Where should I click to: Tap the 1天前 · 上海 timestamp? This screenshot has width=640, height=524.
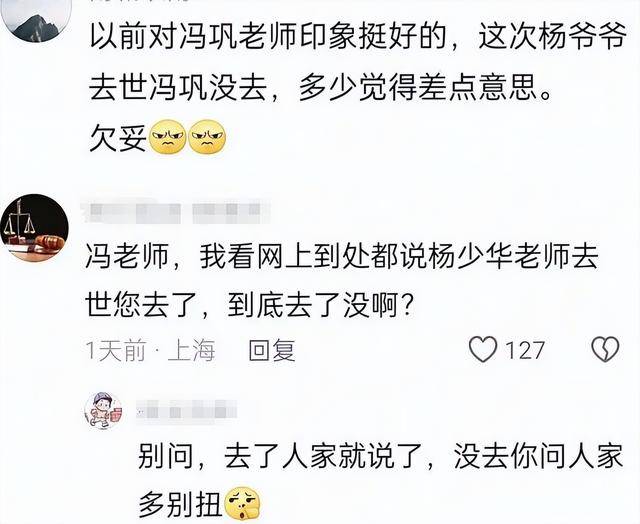click(x=150, y=351)
